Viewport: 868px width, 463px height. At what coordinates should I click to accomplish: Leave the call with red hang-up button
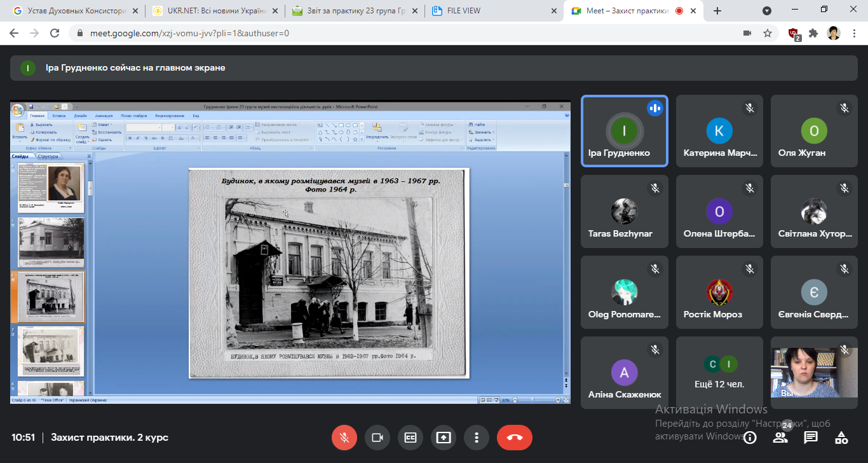(515, 438)
